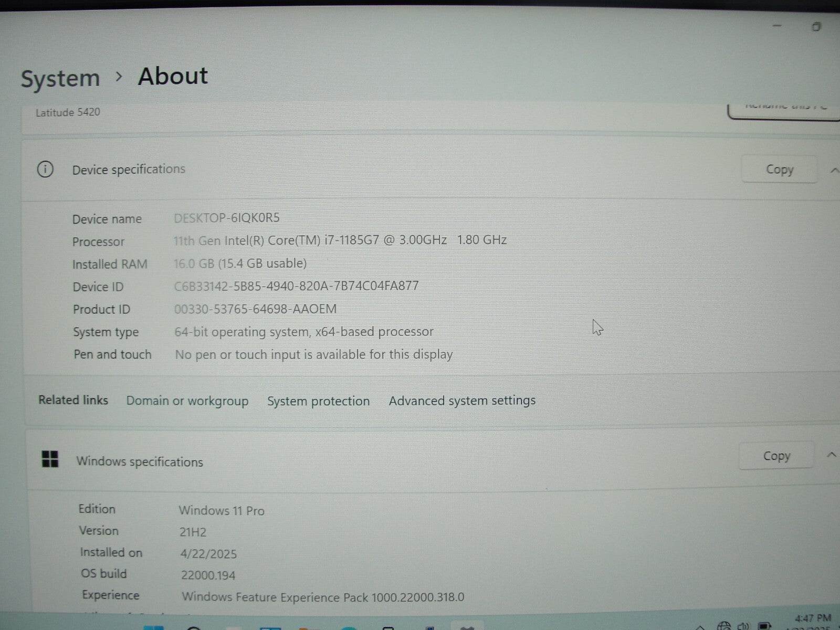Open Advanced system settings

[x=461, y=401]
